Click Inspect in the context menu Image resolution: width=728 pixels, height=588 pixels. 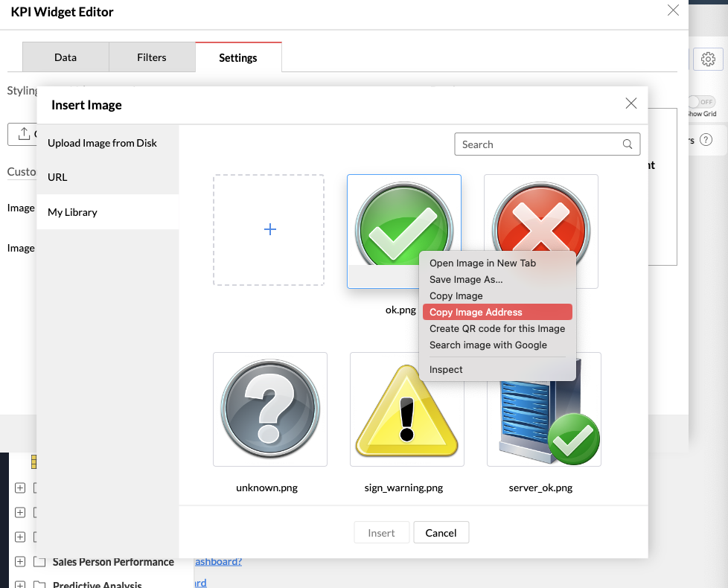446,369
